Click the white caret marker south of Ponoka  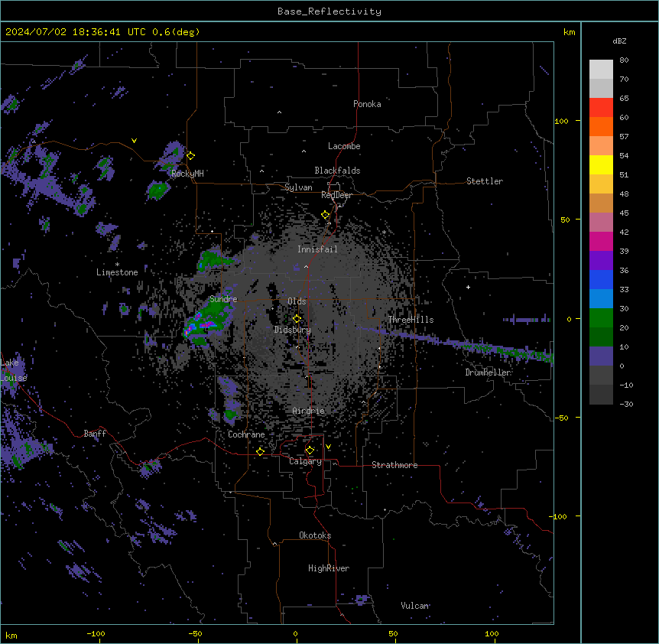[x=280, y=112]
